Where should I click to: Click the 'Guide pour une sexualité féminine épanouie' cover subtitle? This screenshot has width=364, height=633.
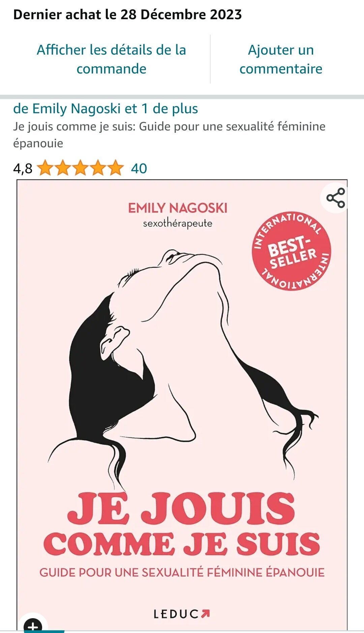click(182, 572)
